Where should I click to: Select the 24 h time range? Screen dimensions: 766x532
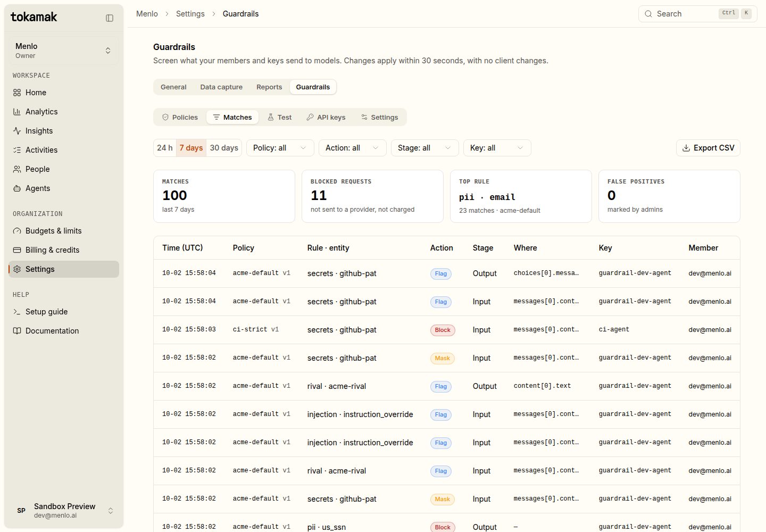click(x=165, y=148)
